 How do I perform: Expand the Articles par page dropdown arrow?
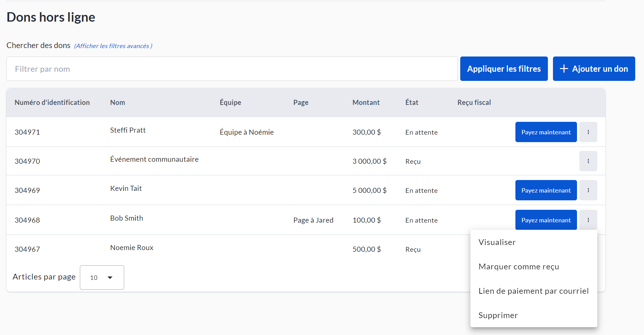tap(110, 277)
